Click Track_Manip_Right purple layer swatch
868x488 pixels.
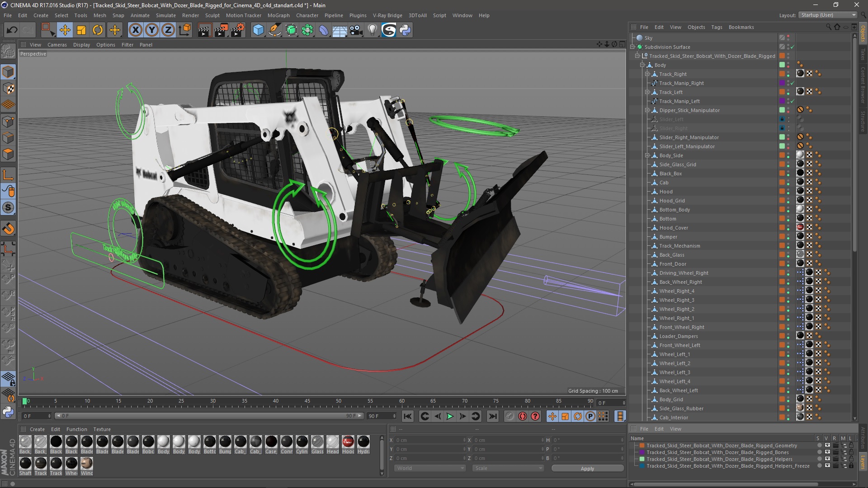click(x=782, y=83)
